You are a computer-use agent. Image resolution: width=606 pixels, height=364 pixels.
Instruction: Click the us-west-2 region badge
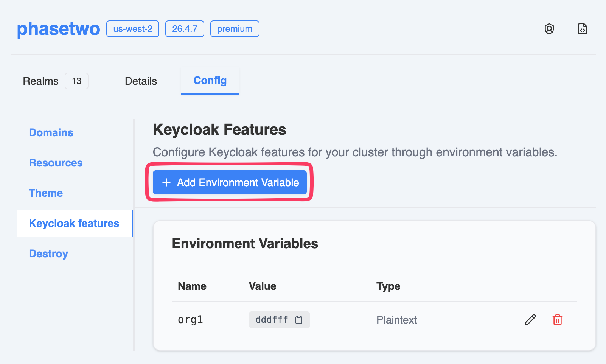click(x=132, y=28)
